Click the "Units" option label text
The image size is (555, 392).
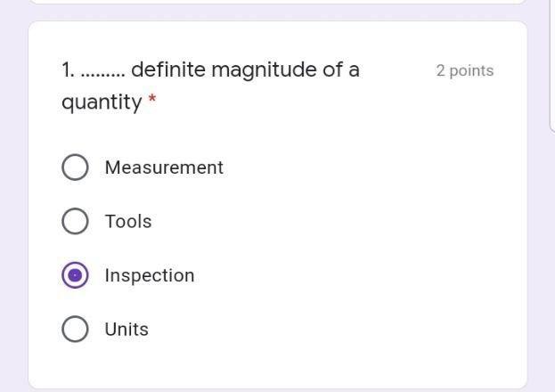(x=127, y=330)
